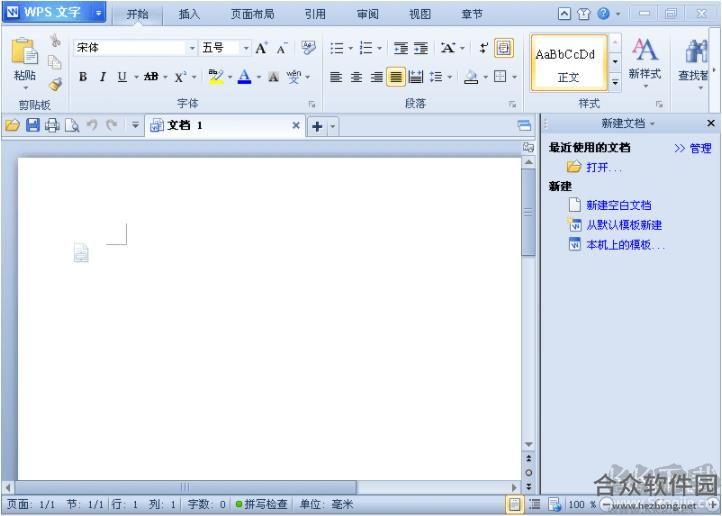Open the underline style dropdown arrow

pos(136,77)
